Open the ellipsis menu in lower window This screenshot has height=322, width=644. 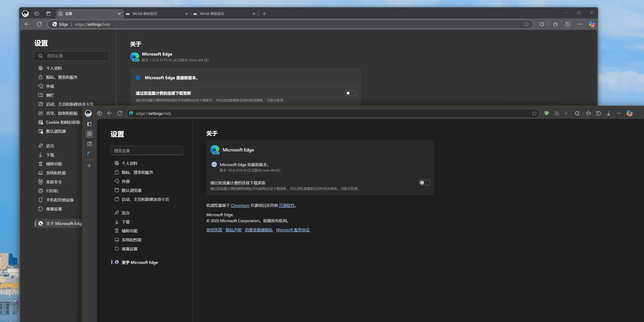coord(618,113)
